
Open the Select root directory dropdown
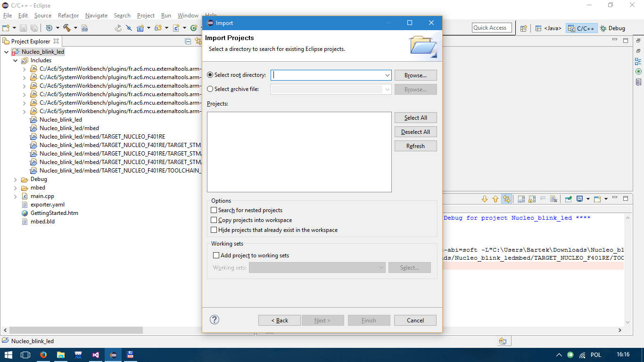coord(387,75)
